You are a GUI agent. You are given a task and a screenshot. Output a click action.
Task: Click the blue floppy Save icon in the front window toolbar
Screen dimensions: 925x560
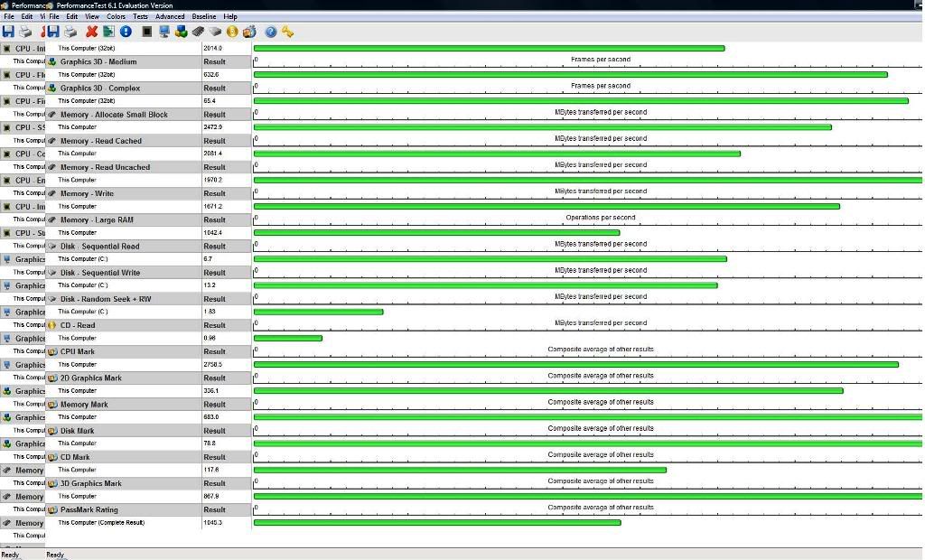point(53,32)
